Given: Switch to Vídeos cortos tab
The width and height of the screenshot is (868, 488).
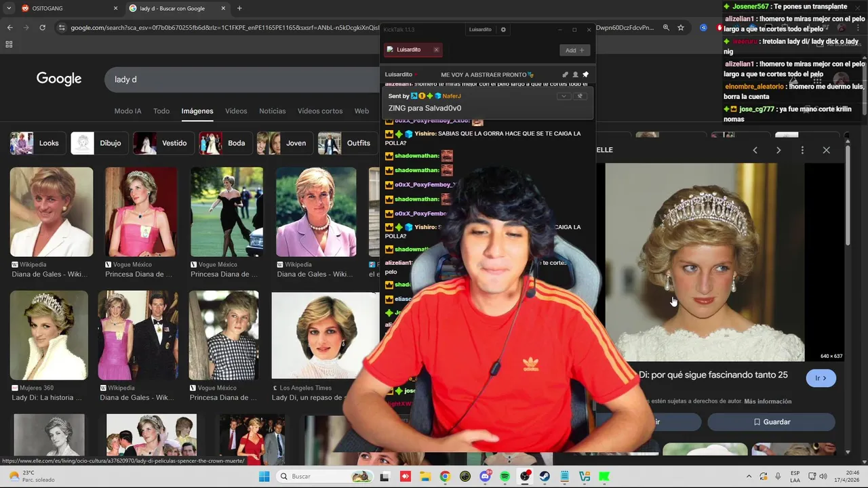Looking at the screenshot, I should (x=320, y=111).
